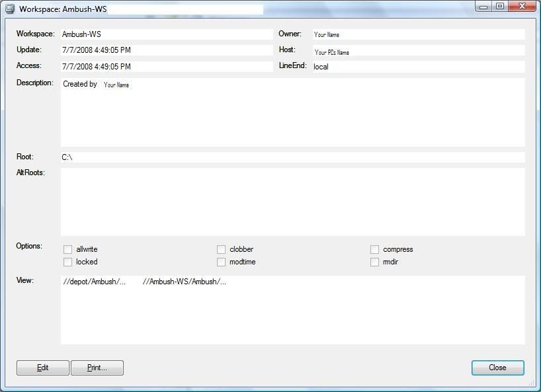
Task: Check the compress option
Action: point(374,249)
